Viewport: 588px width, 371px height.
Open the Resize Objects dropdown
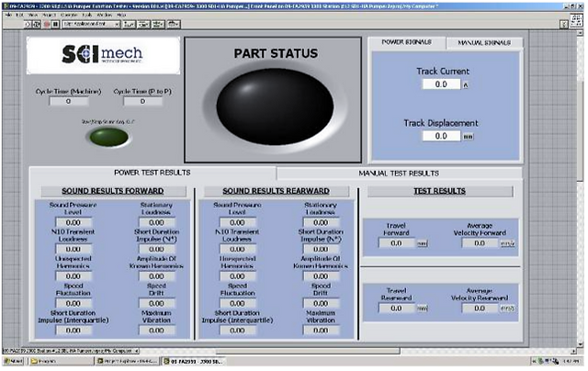(158, 25)
